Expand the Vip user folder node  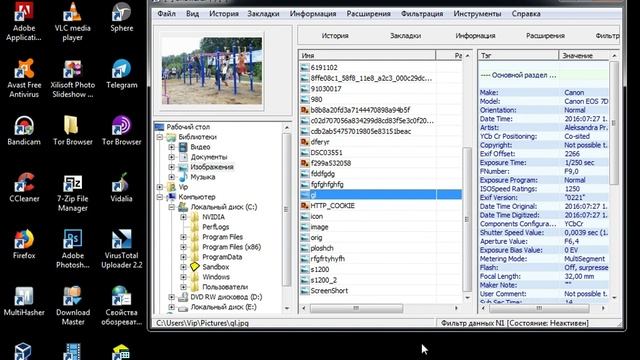click(160, 187)
